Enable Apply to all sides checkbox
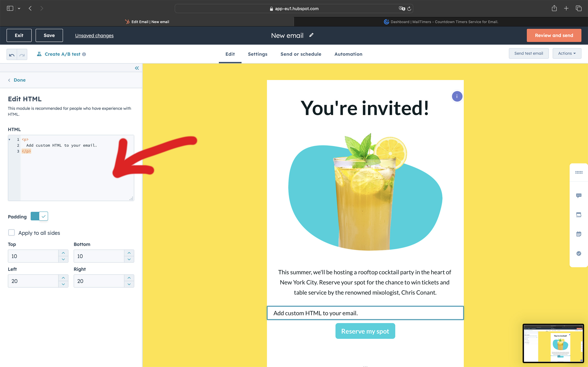588x367 pixels. pyautogui.click(x=11, y=233)
